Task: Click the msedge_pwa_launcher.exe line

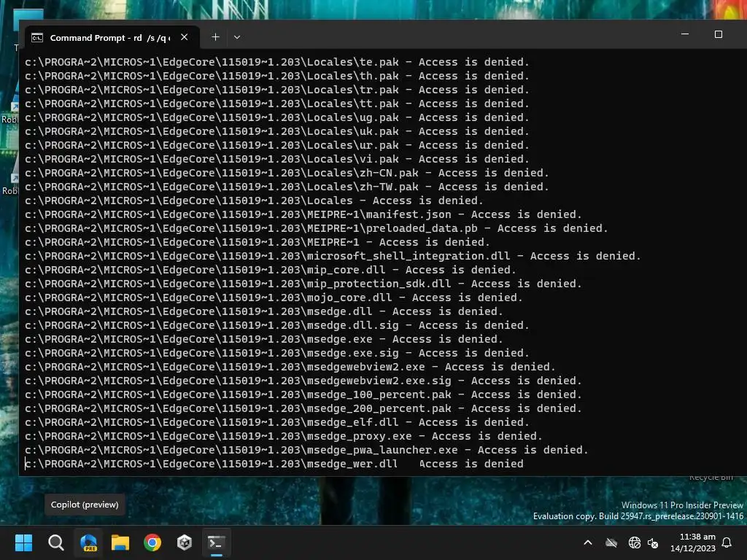Action: (307, 450)
